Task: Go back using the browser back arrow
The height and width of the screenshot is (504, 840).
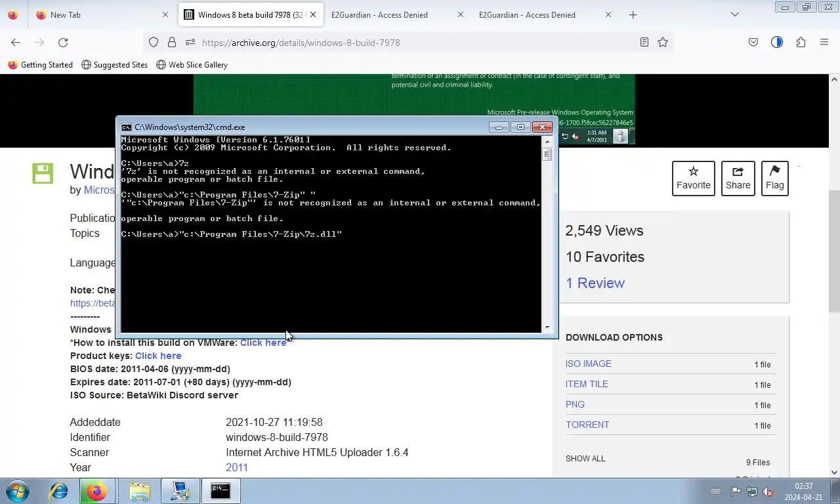Action: [16, 42]
